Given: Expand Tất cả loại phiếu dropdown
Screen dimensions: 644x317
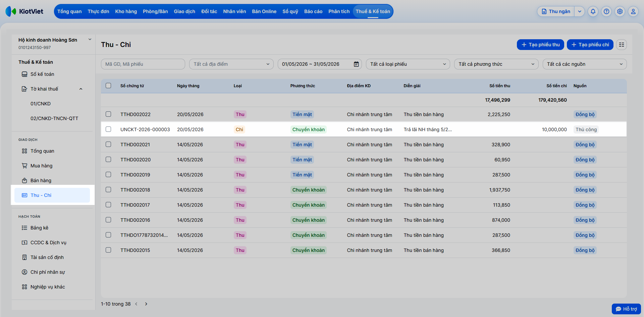Looking at the screenshot, I should (408, 64).
